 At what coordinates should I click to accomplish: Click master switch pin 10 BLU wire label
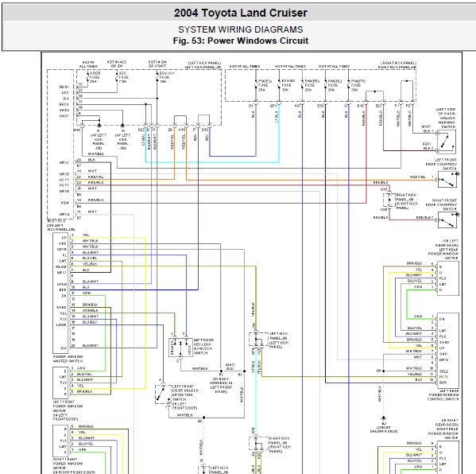tap(86, 287)
